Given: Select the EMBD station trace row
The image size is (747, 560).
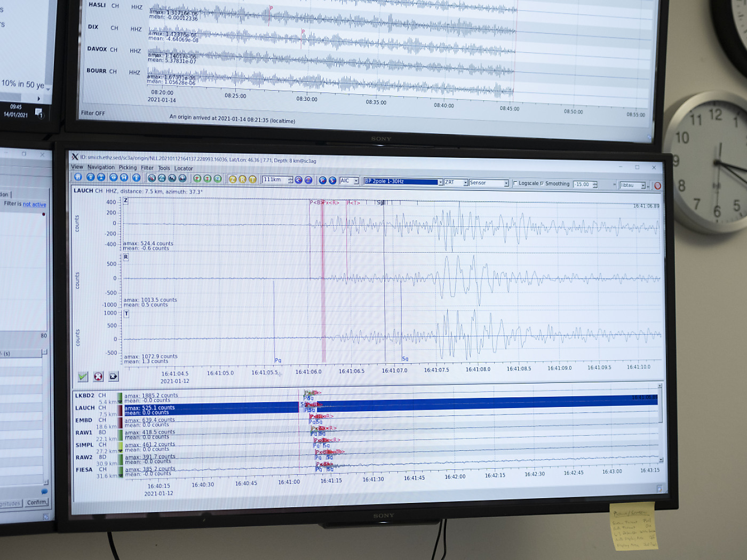Looking at the screenshot, I should (84, 420).
